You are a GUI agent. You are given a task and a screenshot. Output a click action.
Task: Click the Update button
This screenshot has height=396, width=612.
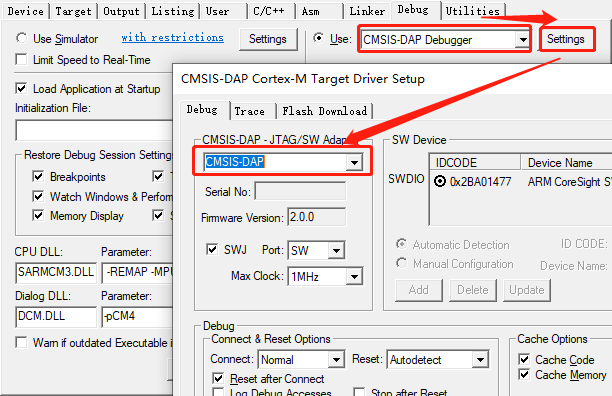pos(527,290)
